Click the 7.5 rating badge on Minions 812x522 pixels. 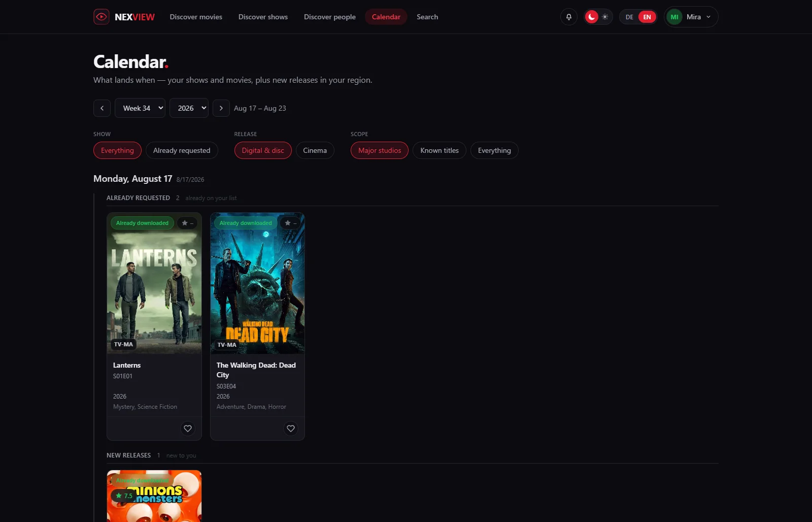click(124, 496)
